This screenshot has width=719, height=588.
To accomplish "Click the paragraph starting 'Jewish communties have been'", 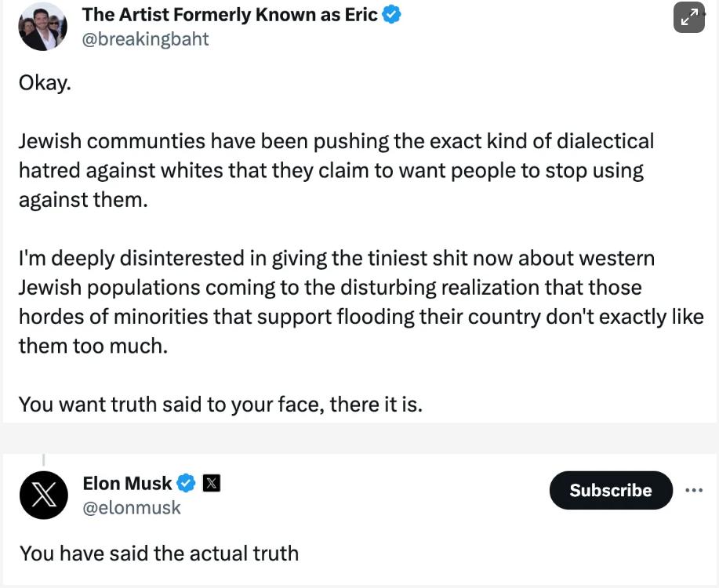I will click(336, 170).
